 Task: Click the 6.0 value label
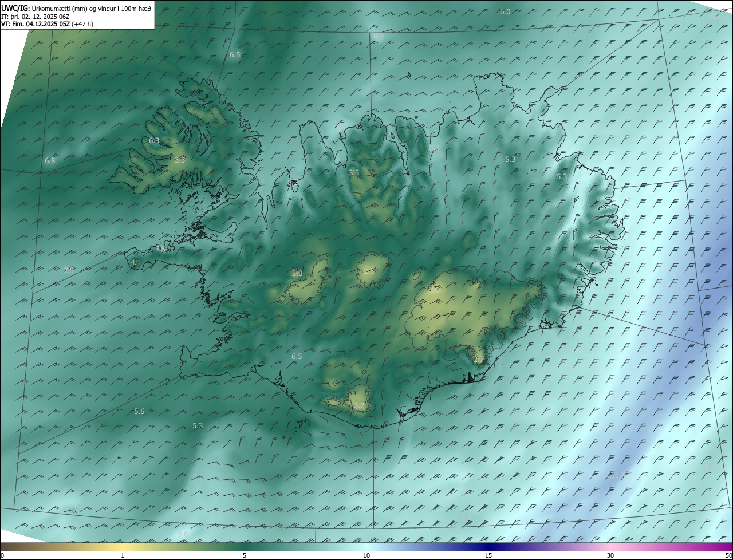click(505, 12)
